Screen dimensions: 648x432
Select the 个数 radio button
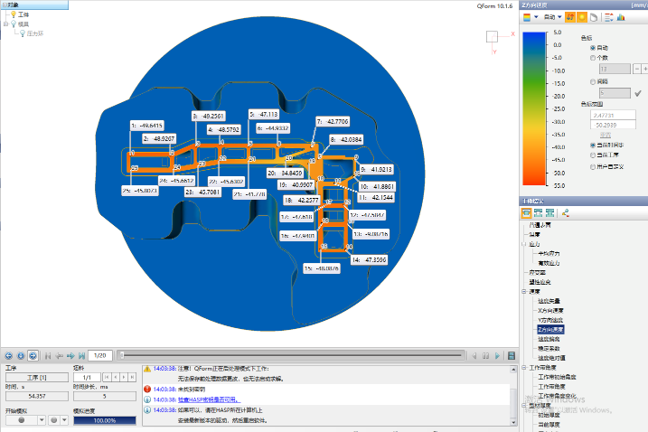[x=592, y=58]
